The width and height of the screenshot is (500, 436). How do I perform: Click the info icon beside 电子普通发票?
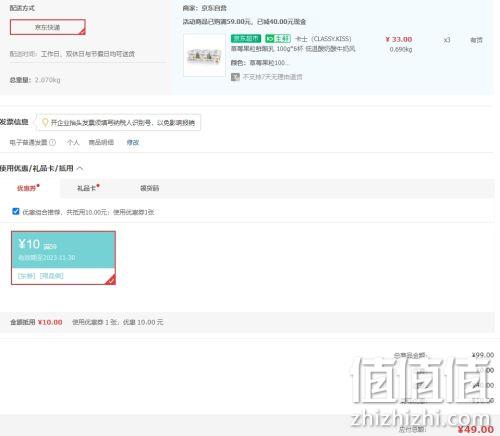coord(53,142)
